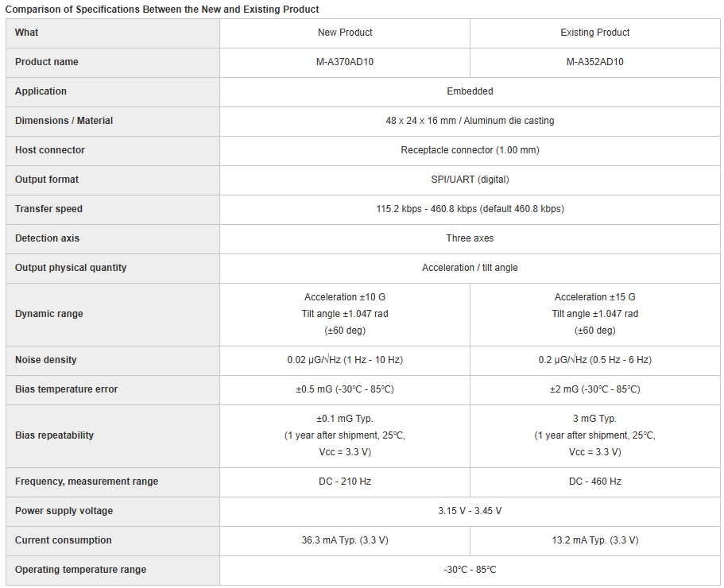The image size is (724, 588).
Task: Click the "Acceleration ±10 G" dynamic range text
Action: click(345, 297)
